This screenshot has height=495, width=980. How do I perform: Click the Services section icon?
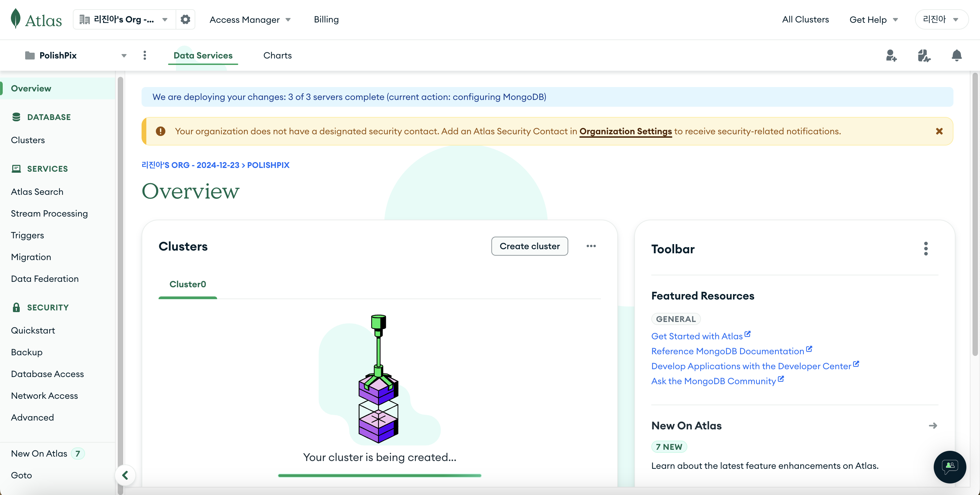point(16,168)
